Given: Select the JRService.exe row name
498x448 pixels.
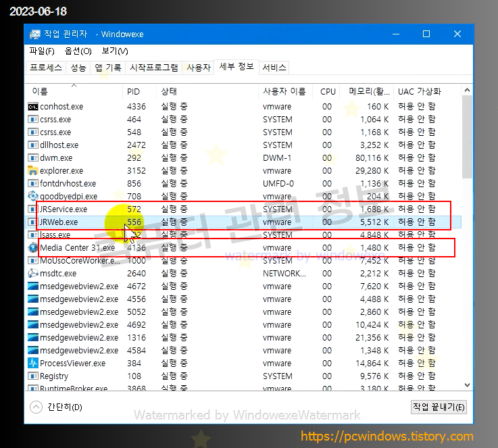Looking at the screenshot, I should tap(64, 209).
